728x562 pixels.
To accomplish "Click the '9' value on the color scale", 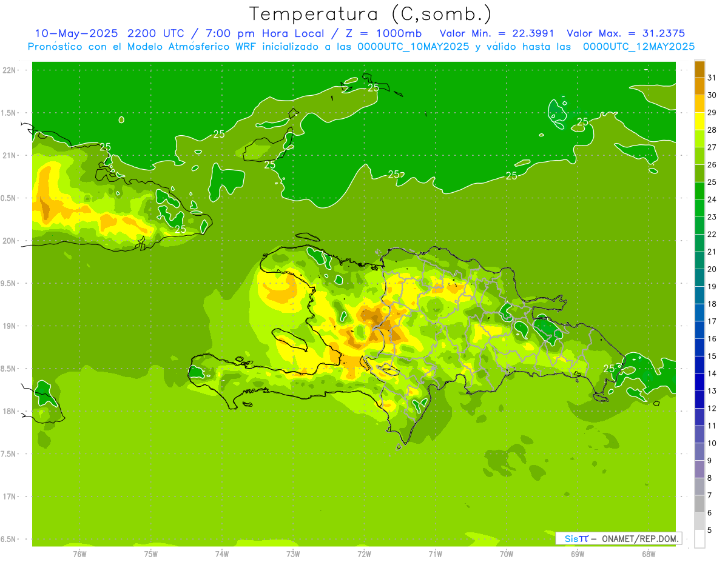I will click(x=710, y=461).
